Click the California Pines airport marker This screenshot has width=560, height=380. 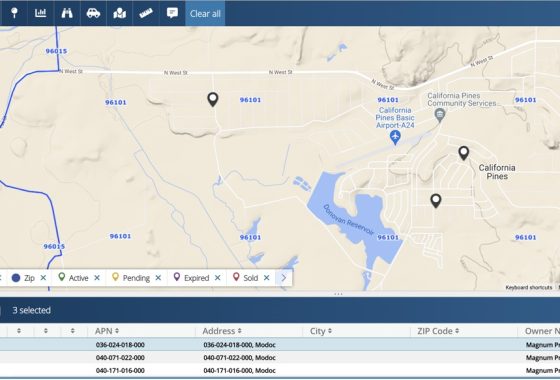395,137
